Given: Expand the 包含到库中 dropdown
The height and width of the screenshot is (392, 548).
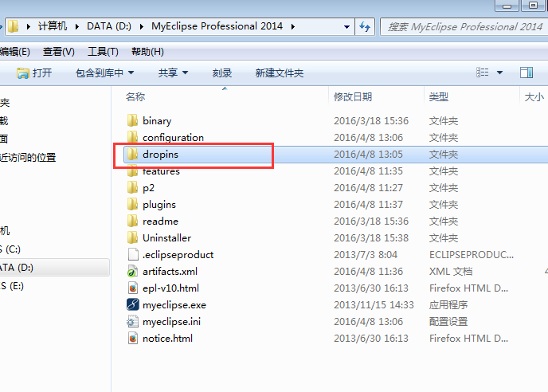Looking at the screenshot, I should 131,73.
